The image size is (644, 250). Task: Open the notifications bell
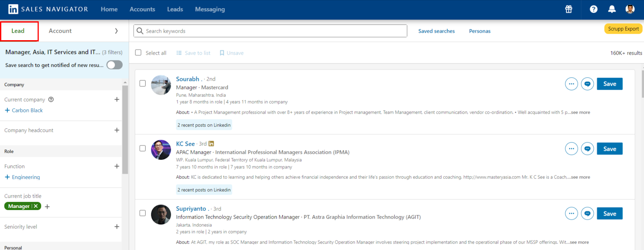coord(612,9)
